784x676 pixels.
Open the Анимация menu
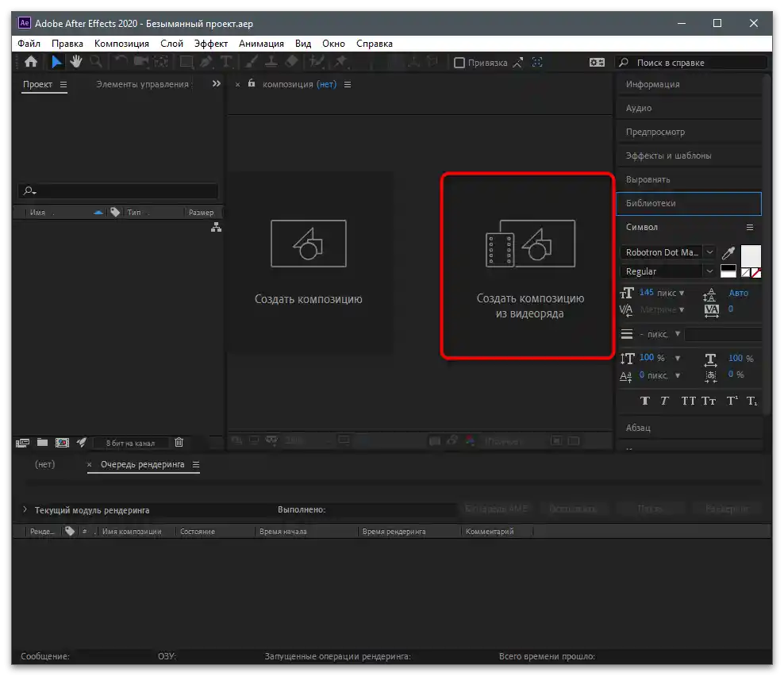(261, 44)
